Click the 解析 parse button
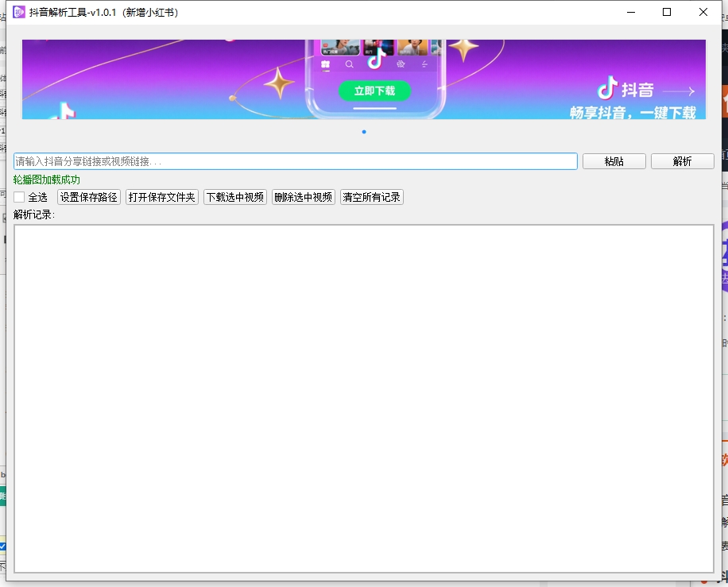The width and height of the screenshot is (728, 587). point(682,160)
